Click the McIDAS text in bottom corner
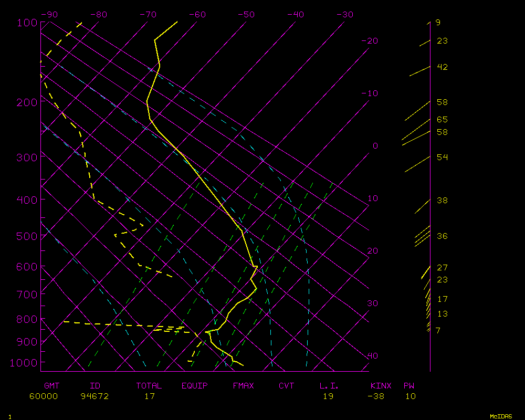The image size is (525, 420). [x=501, y=416]
